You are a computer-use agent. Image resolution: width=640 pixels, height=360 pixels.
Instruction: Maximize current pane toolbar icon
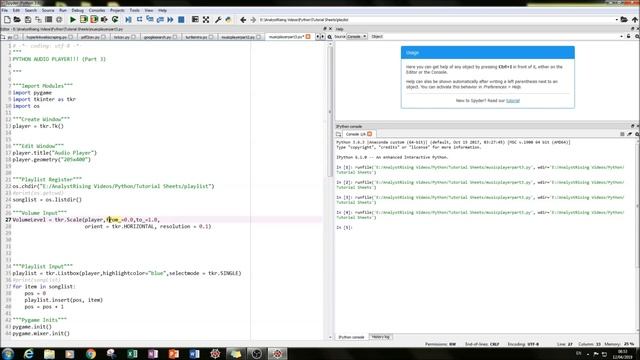[195, 20]
